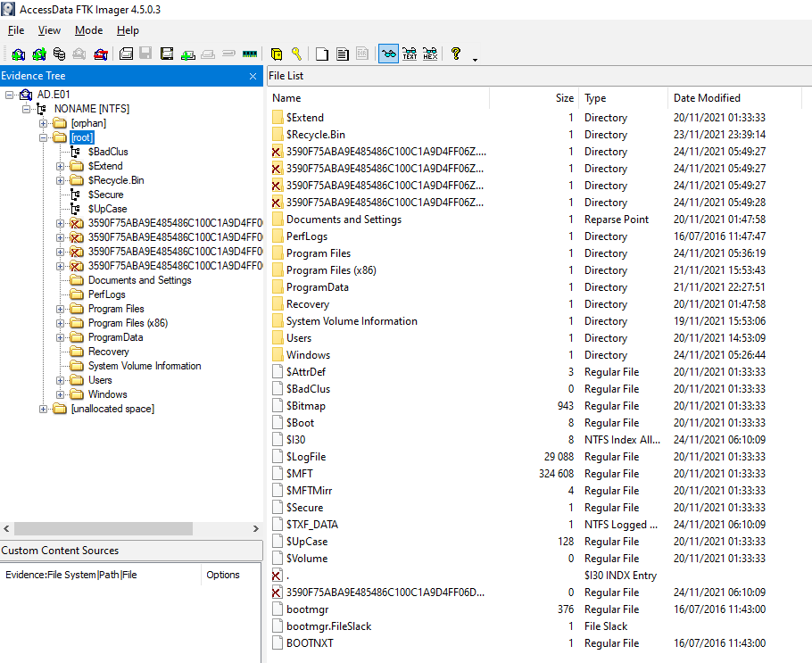Click the yellow question mark Help icon
812x663 pixels.
(456, 54)
